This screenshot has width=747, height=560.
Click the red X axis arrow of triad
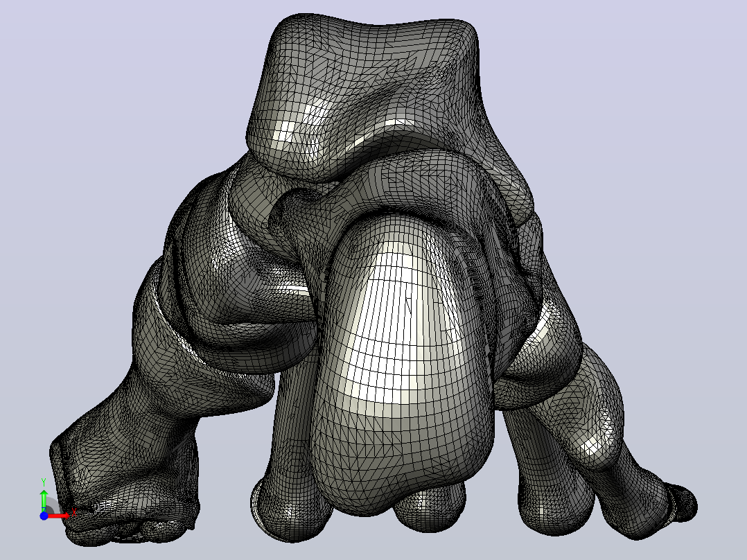[x=58, y=516]
